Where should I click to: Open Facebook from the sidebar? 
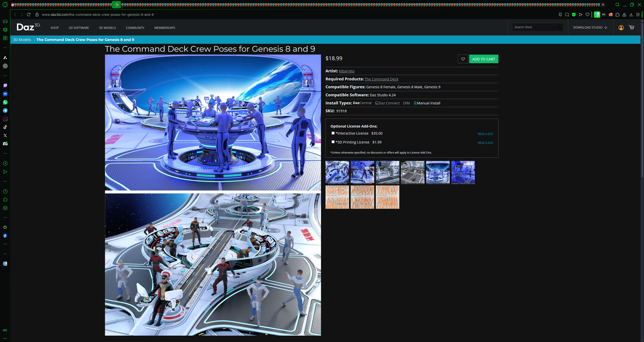coord(5,236)
